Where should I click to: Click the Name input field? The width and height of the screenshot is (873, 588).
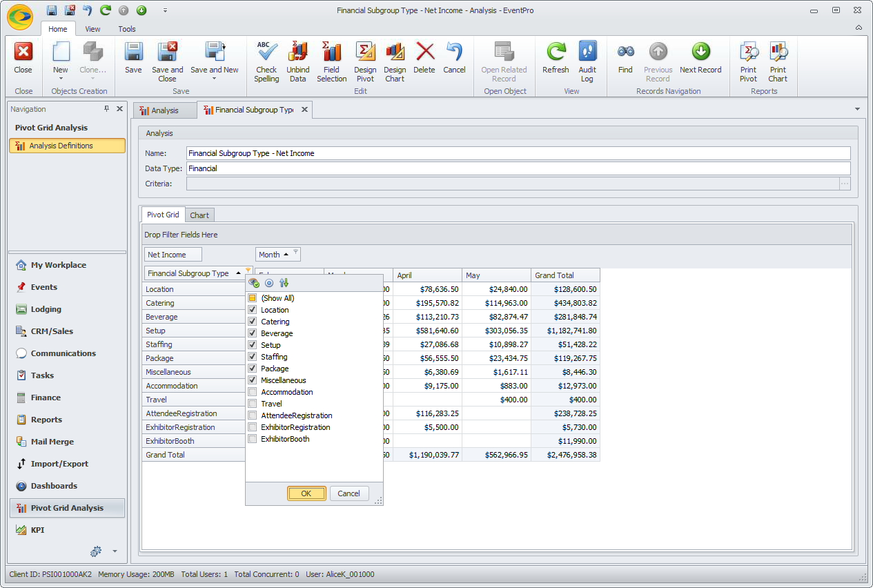click(518, 153)
